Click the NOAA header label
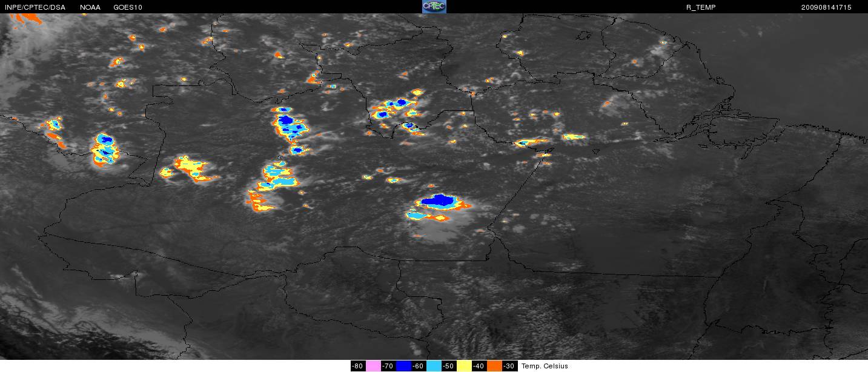The image size is (868, 372). click(x=90, y=7)
